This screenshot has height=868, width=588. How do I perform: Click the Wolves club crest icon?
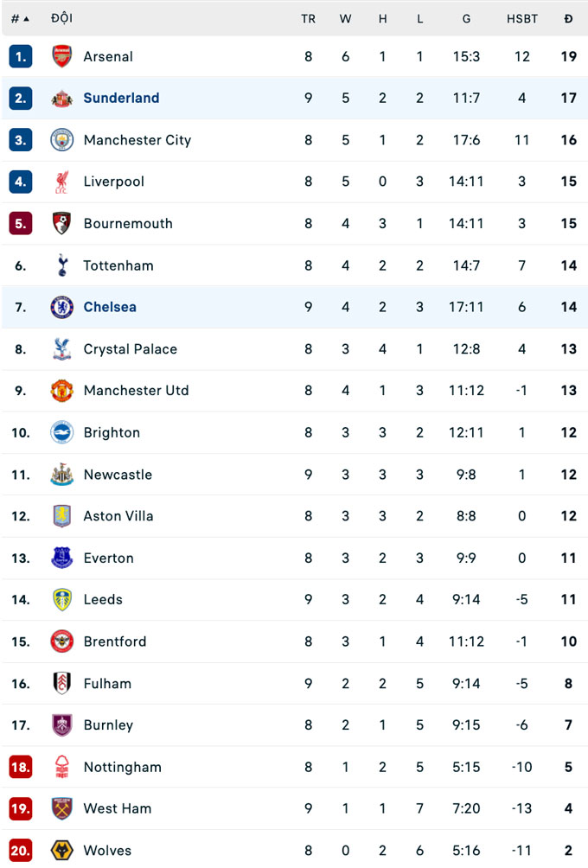tap(62, 851)
